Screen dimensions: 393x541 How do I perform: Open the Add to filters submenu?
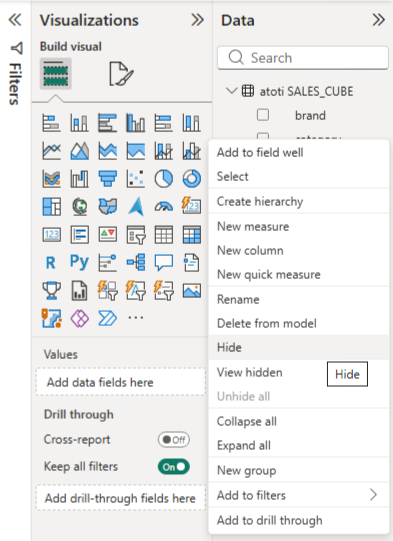pos(299,495)
